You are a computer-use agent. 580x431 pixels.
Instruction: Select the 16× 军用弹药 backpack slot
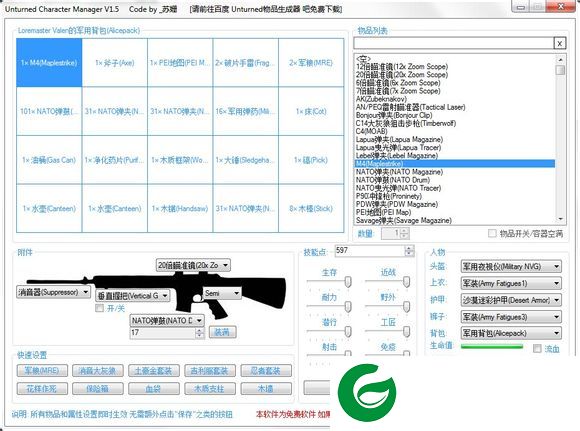tap(246, 111)
